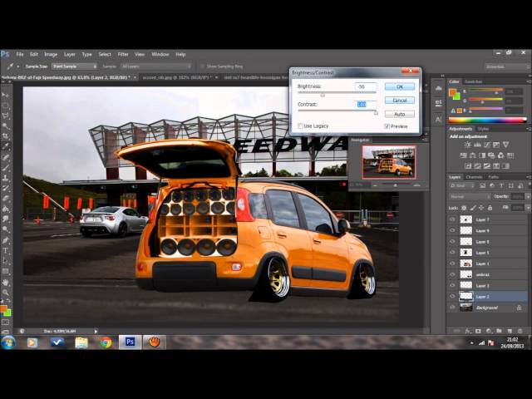Click OK in Brightness/Contrast dialog
532x399 pixels.
pyautogui.click(x=400, y=86)
